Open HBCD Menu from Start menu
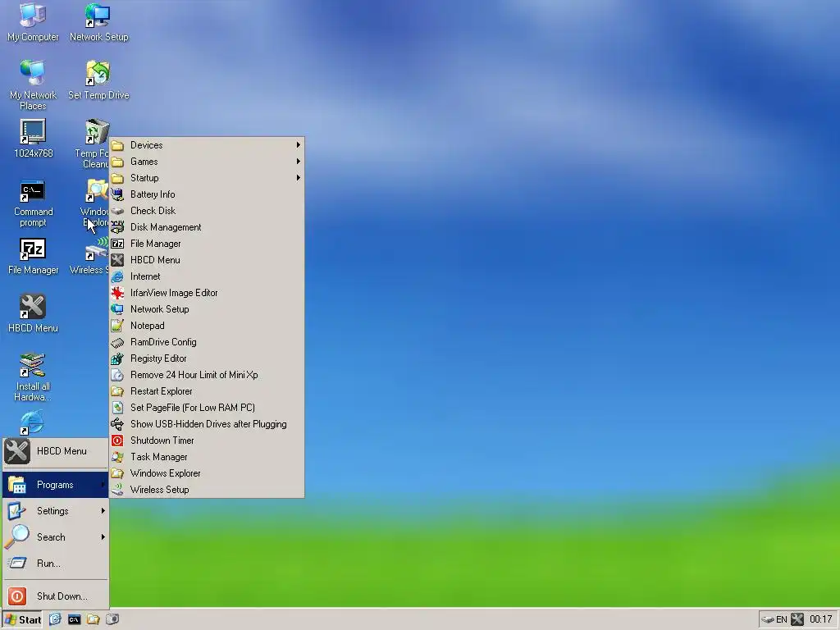This screenshot has height=630, width=840. 56,451
